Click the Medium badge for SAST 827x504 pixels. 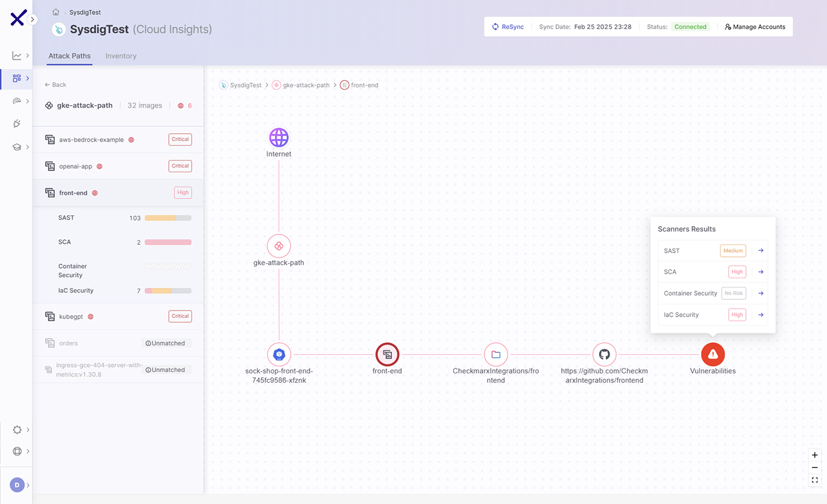pos(733,251)
